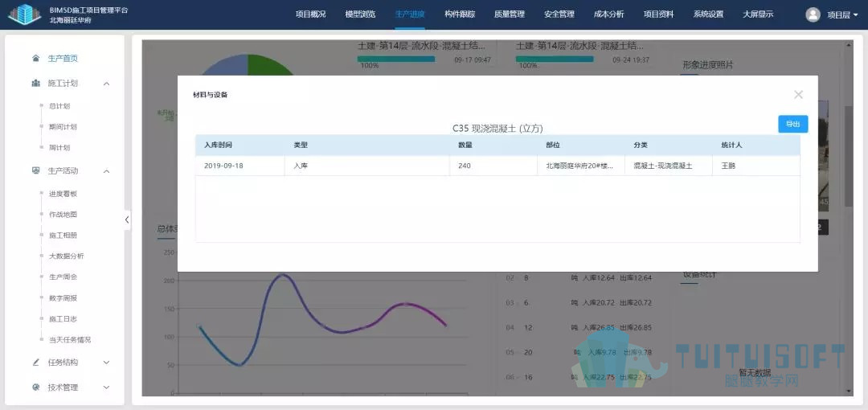The width and height of the screenshot is (868, 410).
Task: Click the 生产首页 home icon
Action: [36, 58]
